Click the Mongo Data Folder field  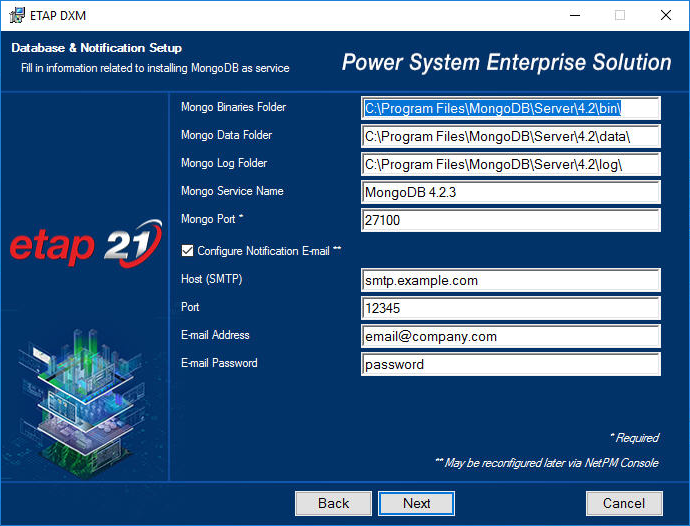[510, 136]
